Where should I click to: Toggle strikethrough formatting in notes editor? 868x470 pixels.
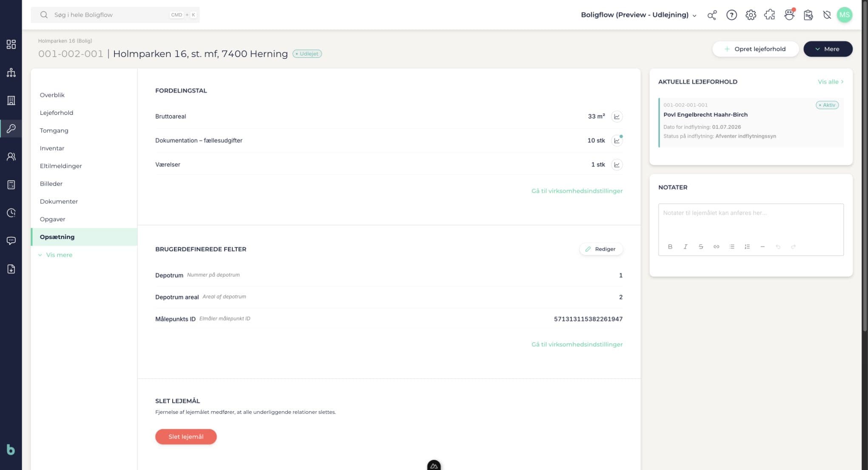tap(700, 247)
